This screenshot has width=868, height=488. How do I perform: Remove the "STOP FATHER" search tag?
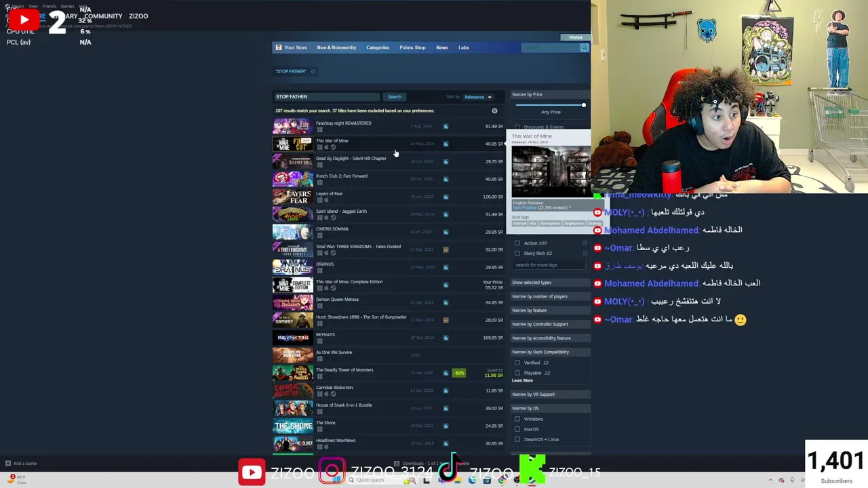coord(313,71)
